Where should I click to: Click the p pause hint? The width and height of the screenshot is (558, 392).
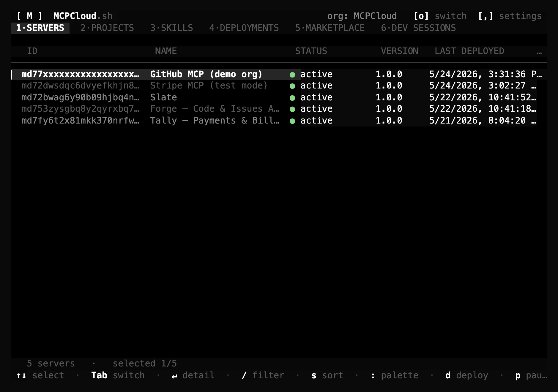tap(531, 375)
